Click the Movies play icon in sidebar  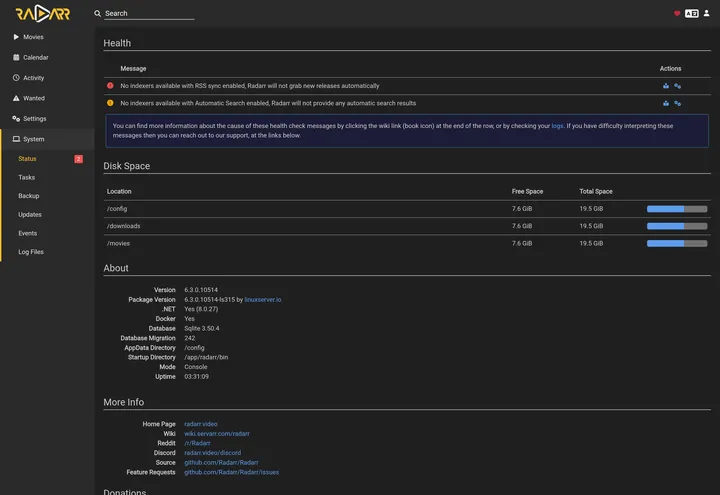(16, 37)
